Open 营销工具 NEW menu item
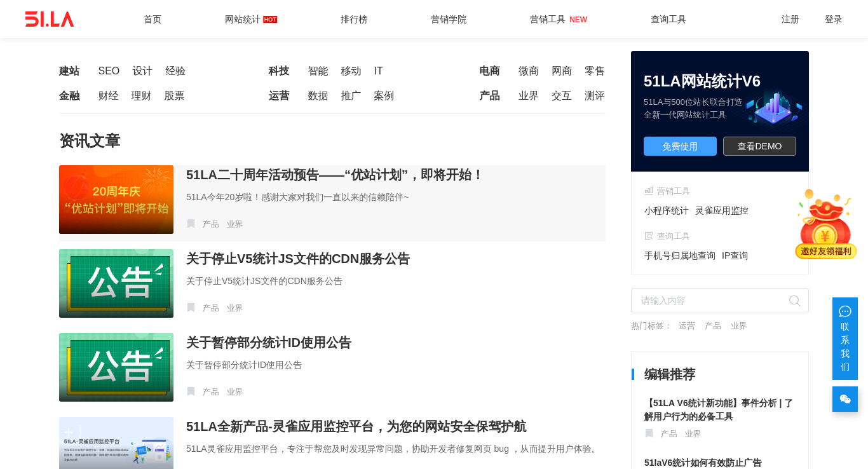 point(559,19)
